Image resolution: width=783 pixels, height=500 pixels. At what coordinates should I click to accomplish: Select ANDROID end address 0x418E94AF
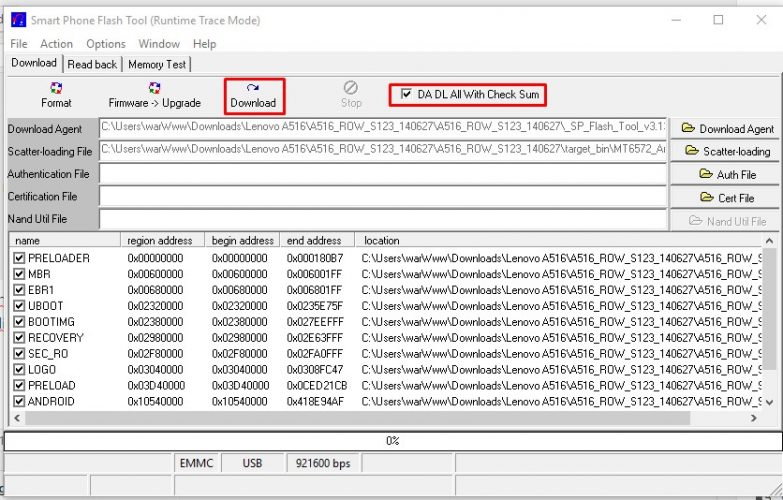(x=315, y=402)
